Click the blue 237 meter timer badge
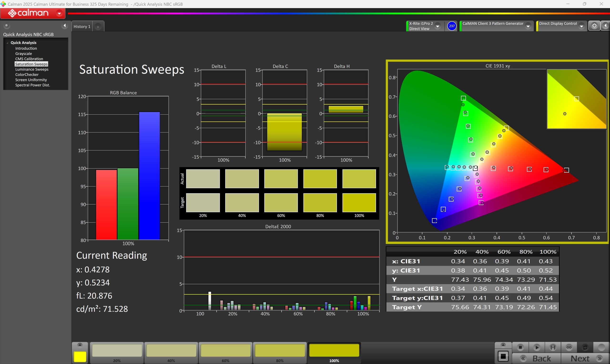This screenshot has width=610, height=364. pos(452,26)
